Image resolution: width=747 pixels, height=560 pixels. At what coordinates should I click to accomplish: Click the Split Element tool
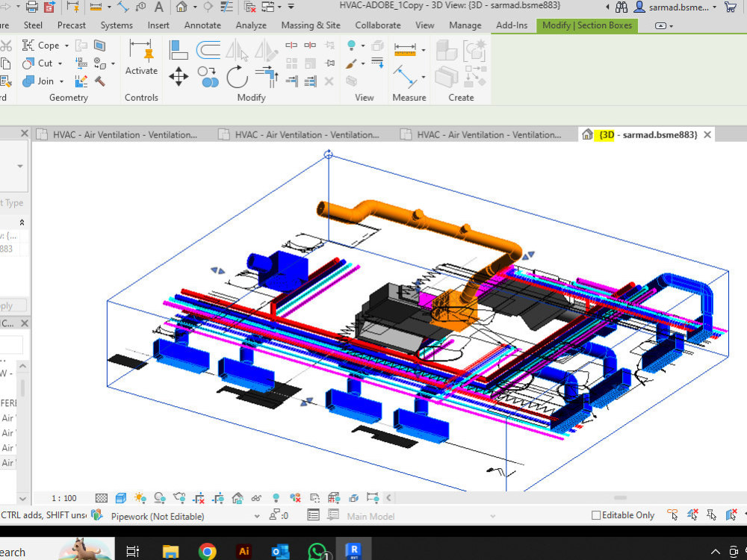(291, 46)
